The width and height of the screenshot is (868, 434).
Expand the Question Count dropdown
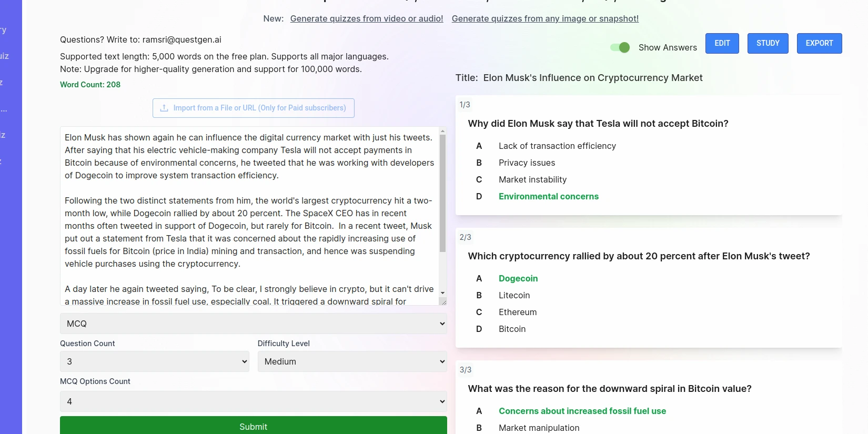tap(154, 361)
